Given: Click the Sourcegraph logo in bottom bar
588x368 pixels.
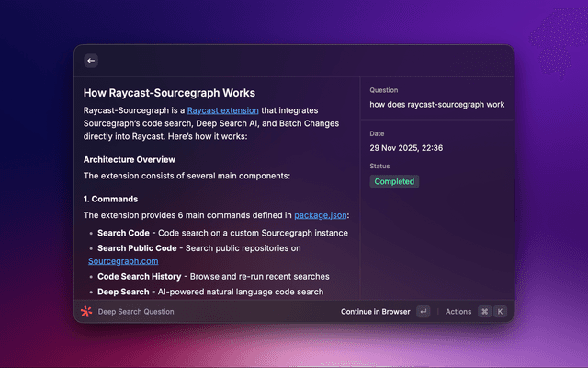Looking at the screenshot, I should 86,312.
